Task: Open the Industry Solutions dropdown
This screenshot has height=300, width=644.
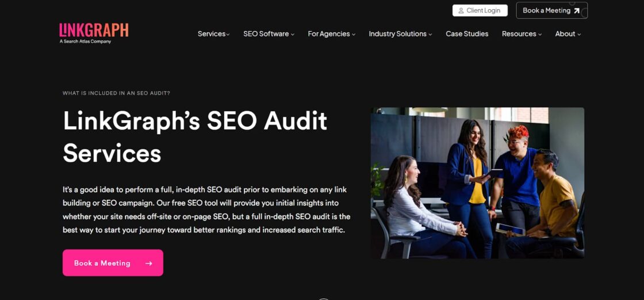Action: 400,34
